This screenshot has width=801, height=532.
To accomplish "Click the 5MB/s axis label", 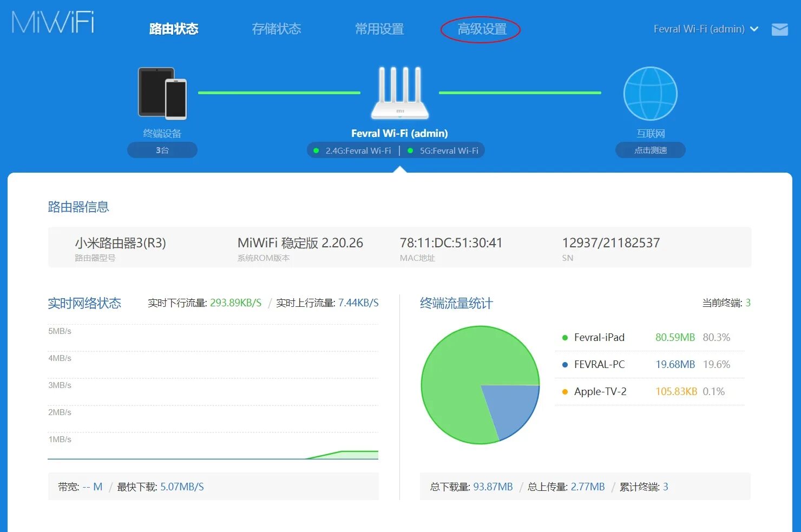I will 60,331.
